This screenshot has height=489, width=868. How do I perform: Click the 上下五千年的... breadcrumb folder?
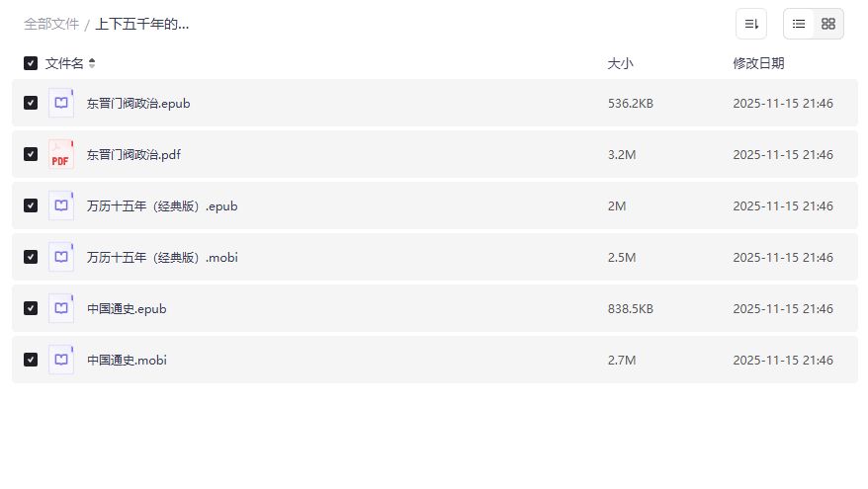click(x=142, y=24)
